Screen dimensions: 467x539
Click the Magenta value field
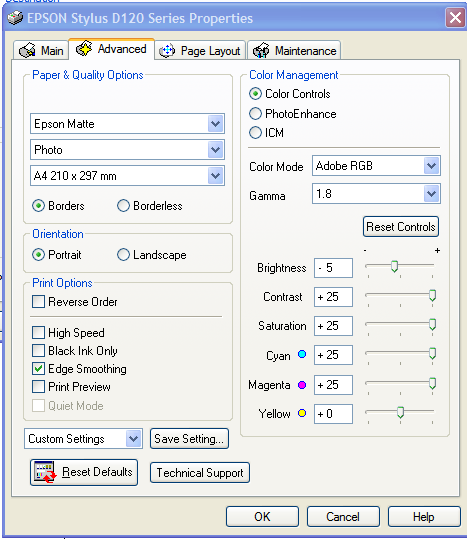point(333,385)
